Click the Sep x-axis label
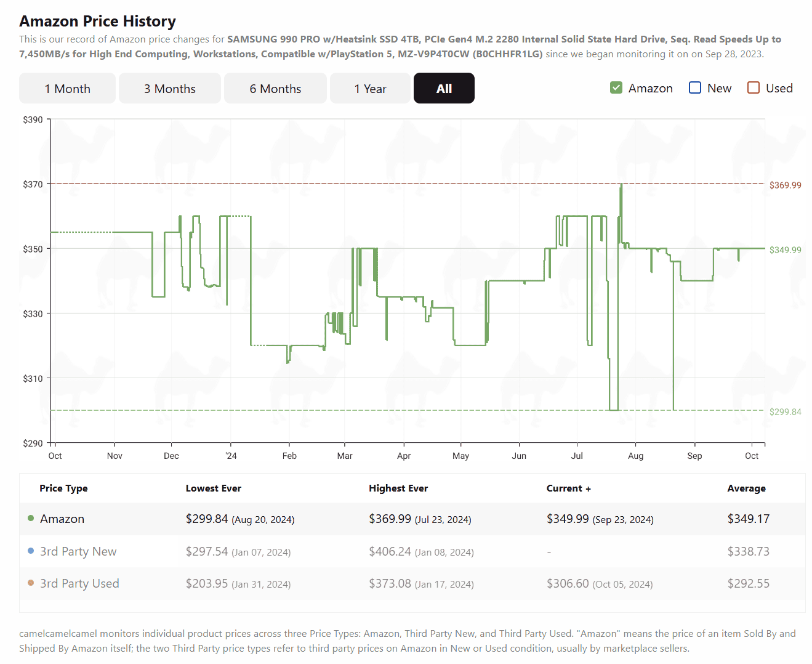The height and width of the screenshot is (664, 812). click(x=694, y=456)
